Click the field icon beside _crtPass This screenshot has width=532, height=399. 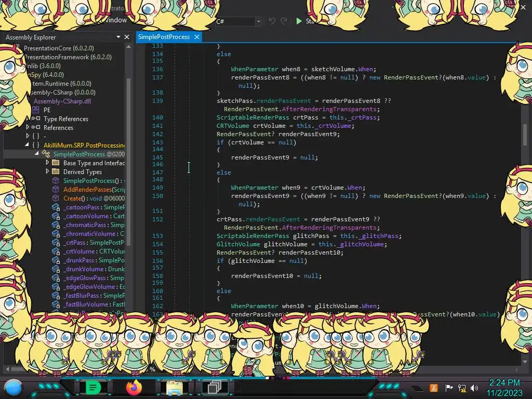tap(56, 242)
